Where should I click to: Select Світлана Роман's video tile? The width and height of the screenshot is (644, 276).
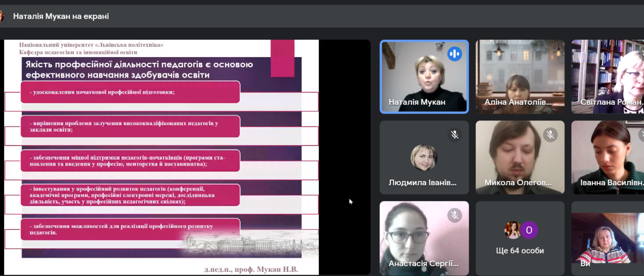pos(607,76)
